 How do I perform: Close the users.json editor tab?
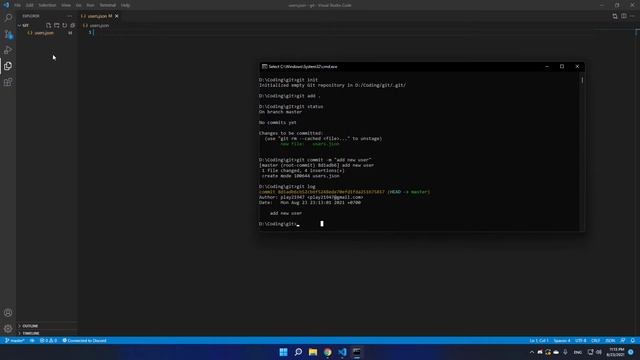point(117,16)
